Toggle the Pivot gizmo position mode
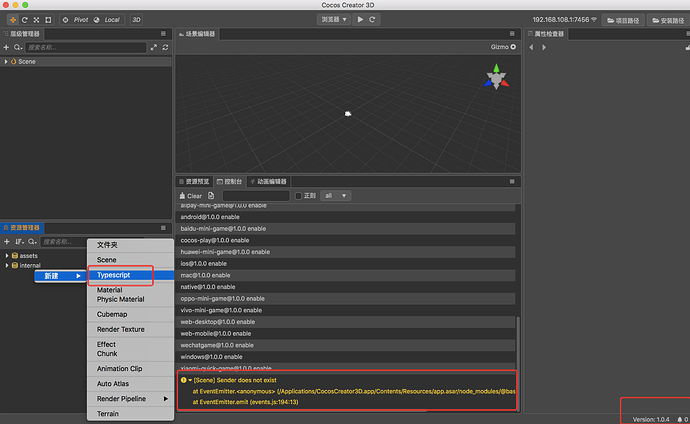Screen dimensions: 690x424 pos(75,20)
